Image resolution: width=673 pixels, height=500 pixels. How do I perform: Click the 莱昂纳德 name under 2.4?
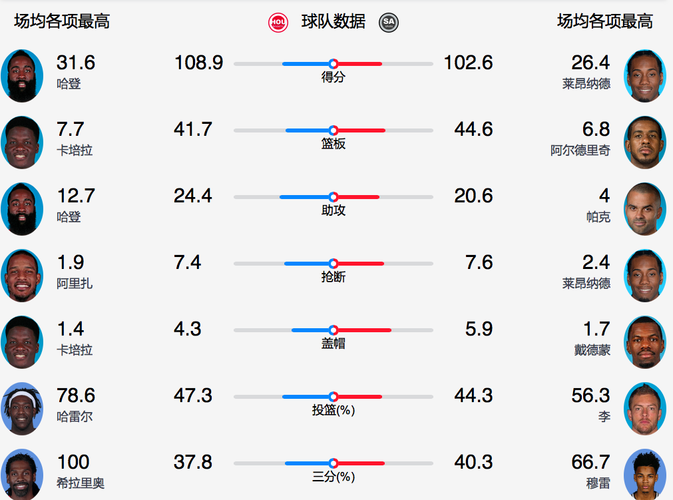(x=586, y=284)
